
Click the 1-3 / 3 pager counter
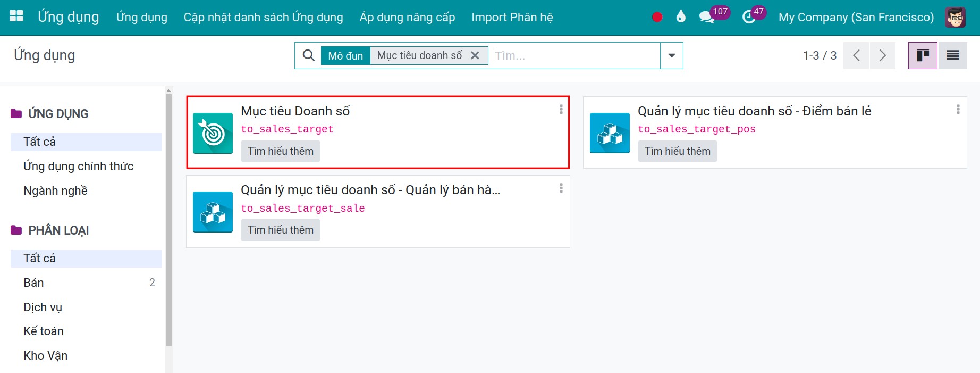820,55
